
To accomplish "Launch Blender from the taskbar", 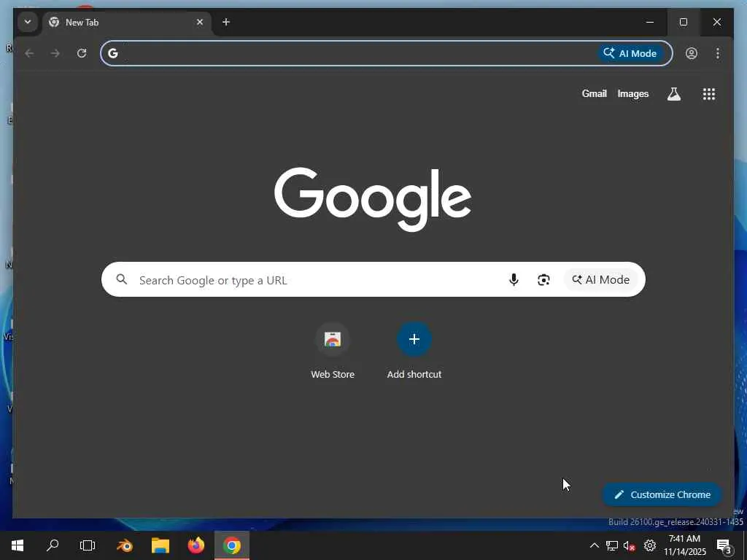I will coord(125,545).
